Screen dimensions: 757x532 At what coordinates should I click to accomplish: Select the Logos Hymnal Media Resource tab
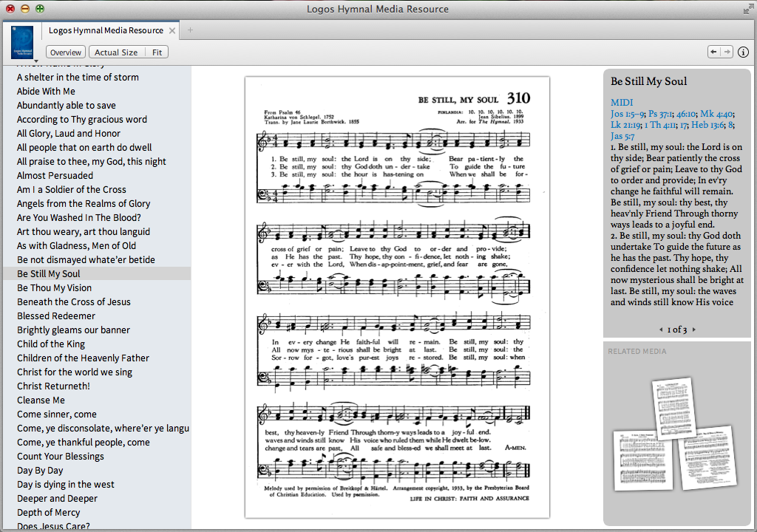(x=106, y=30)
